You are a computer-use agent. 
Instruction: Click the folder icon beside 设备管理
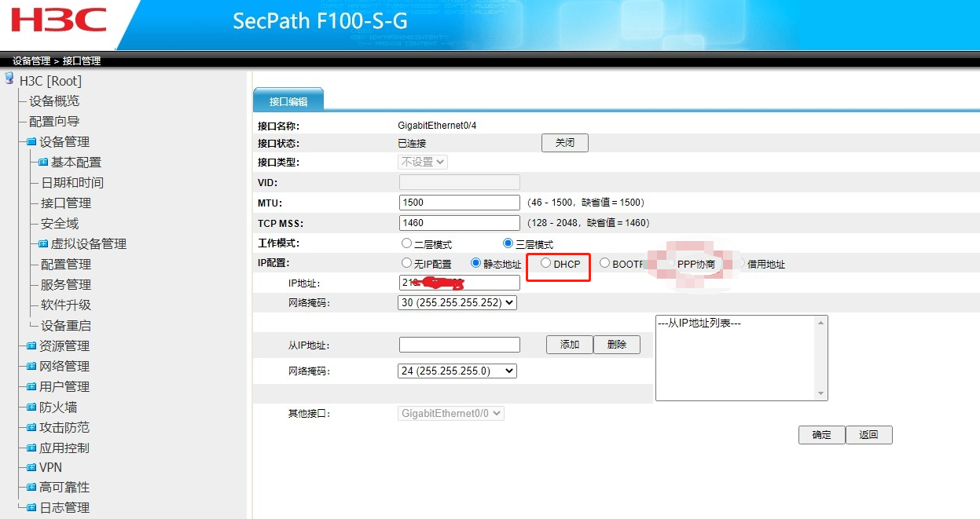31,142
